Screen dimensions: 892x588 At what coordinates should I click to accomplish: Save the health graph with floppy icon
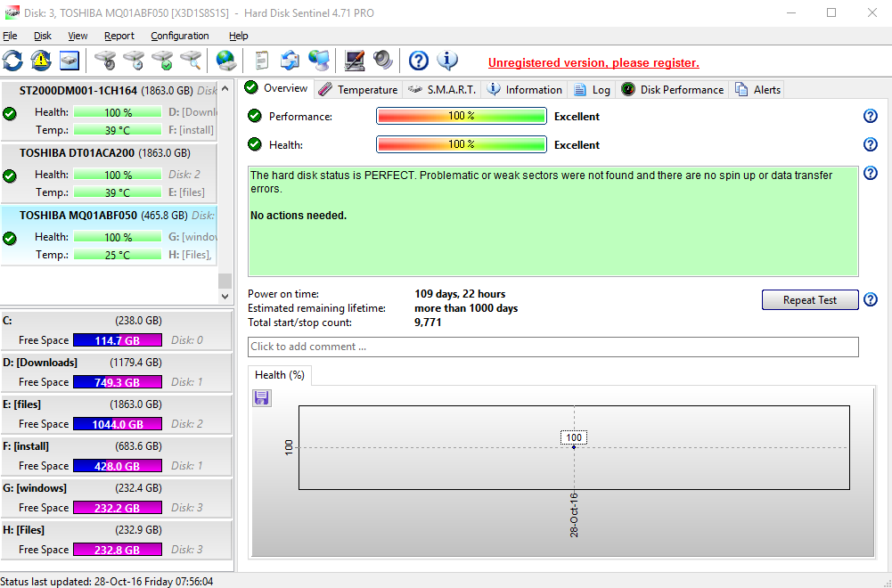[x=262, y=397]
